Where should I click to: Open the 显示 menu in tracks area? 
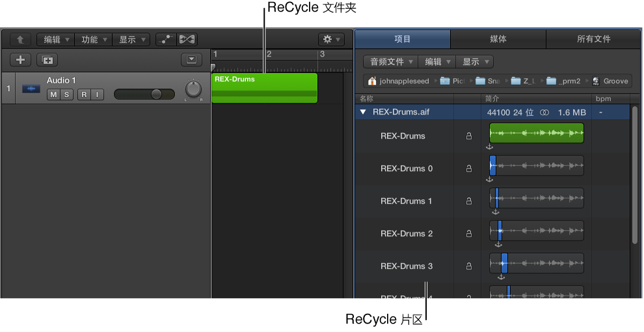[x=131, y=40]
